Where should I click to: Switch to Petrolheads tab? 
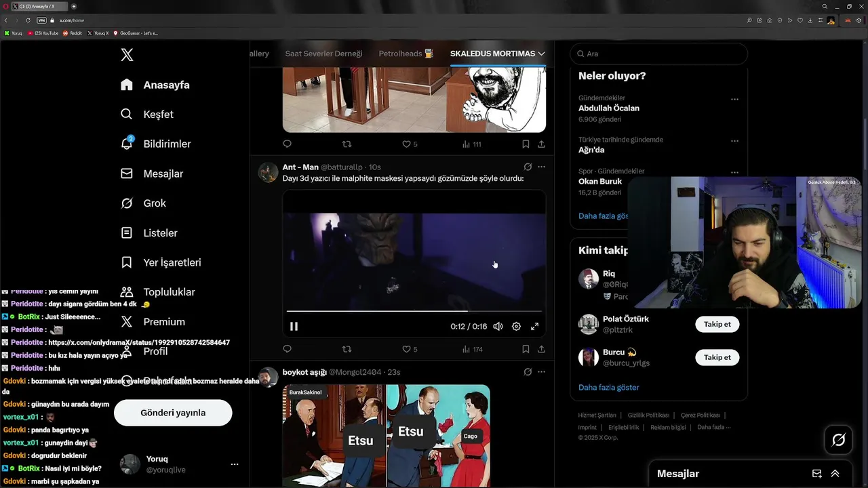pyautogui.click(x=406, y=54)
